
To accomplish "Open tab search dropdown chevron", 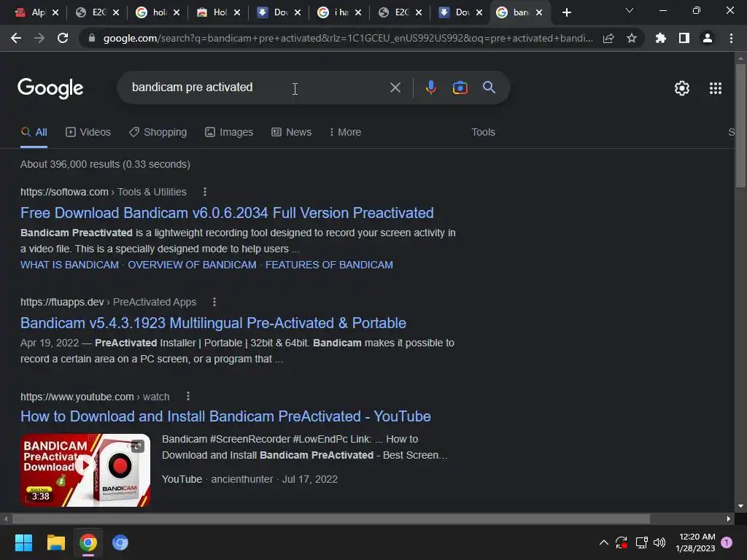I will 630,10.
